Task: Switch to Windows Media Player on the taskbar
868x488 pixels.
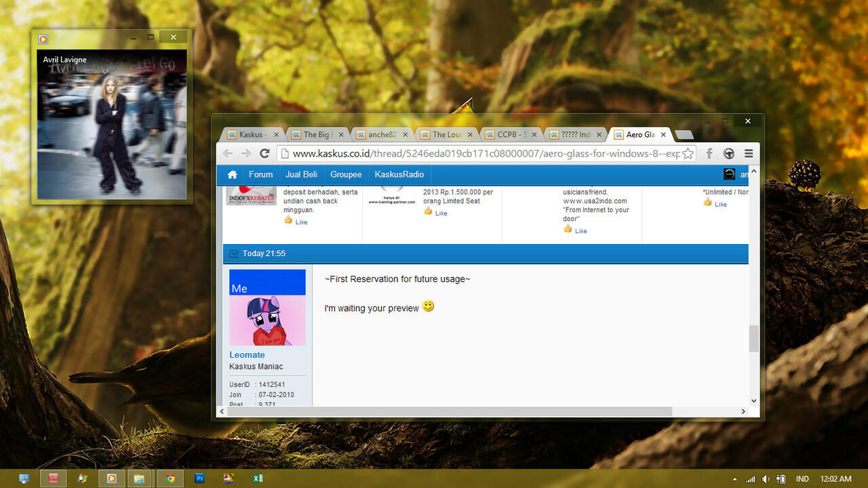Action: click(111, 479)
